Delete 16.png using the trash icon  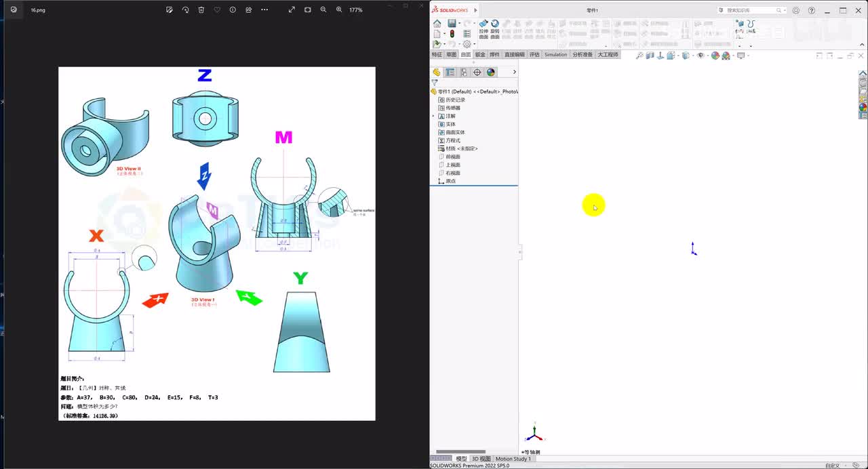coord(201,10)
